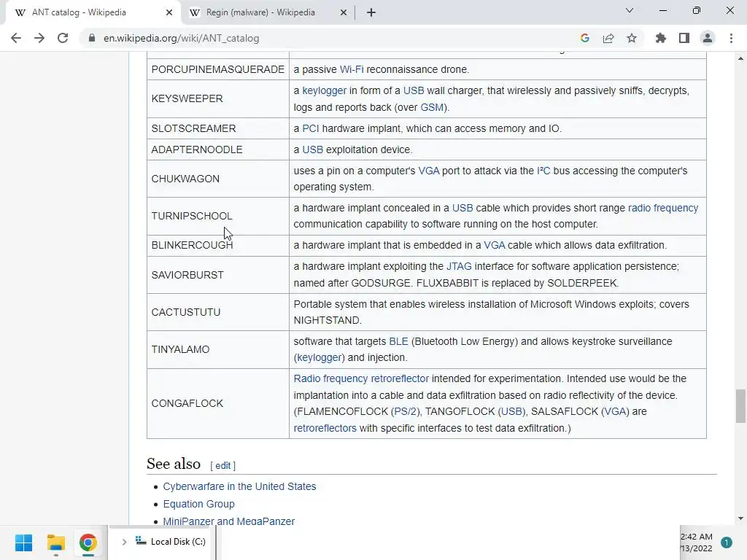
Task: Open the tab search dropdown arrow
Action: (x=630, y=10)
